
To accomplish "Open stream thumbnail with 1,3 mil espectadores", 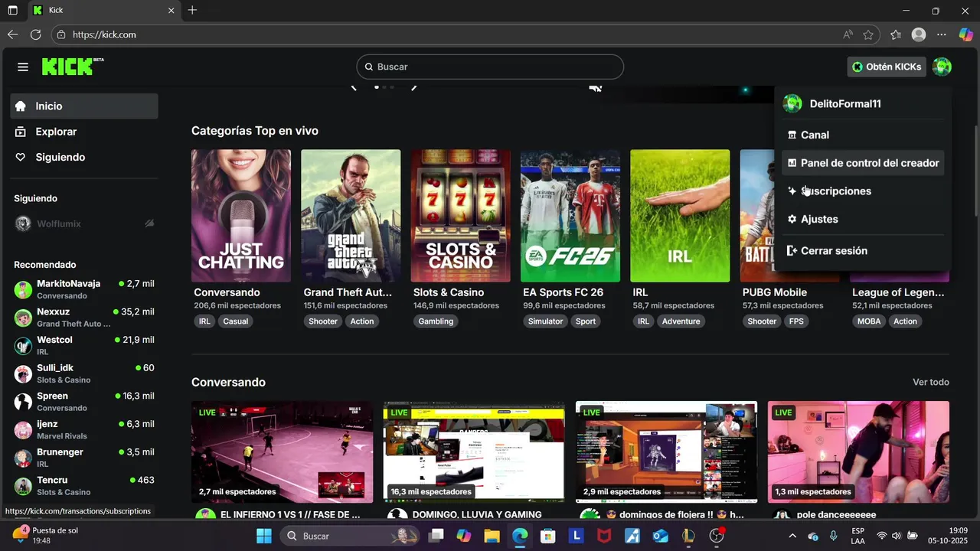I will (x=858, y=452).
